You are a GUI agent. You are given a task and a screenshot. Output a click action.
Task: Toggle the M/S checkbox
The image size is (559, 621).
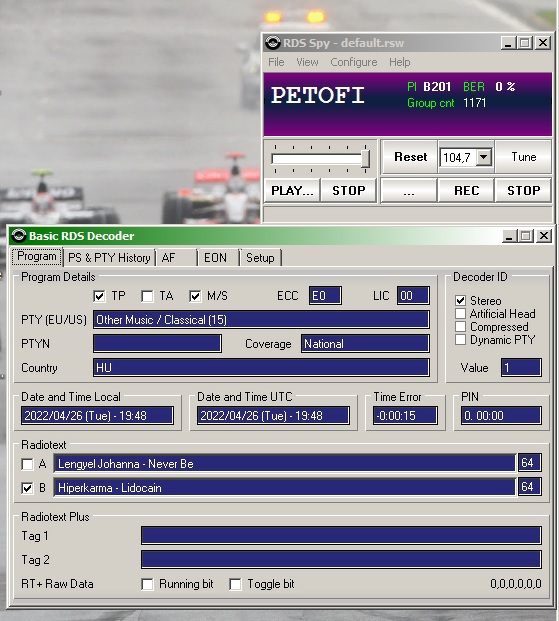click(x=195, y=296)
